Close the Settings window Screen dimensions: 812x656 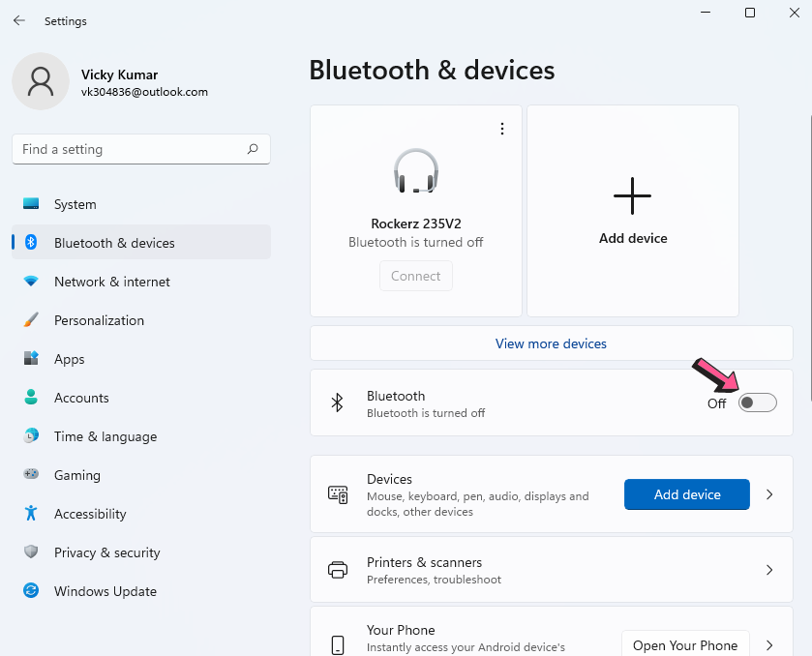795,13
